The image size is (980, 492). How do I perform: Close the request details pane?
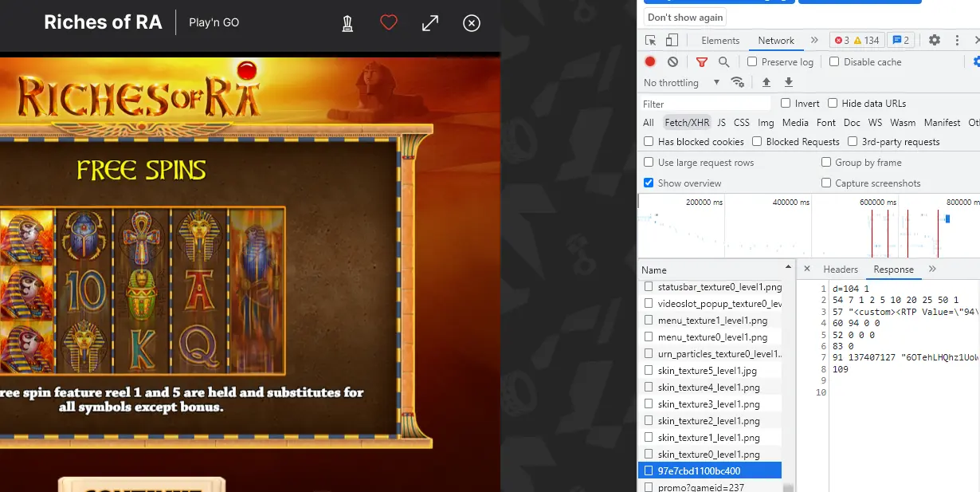(x=807, y=269)
